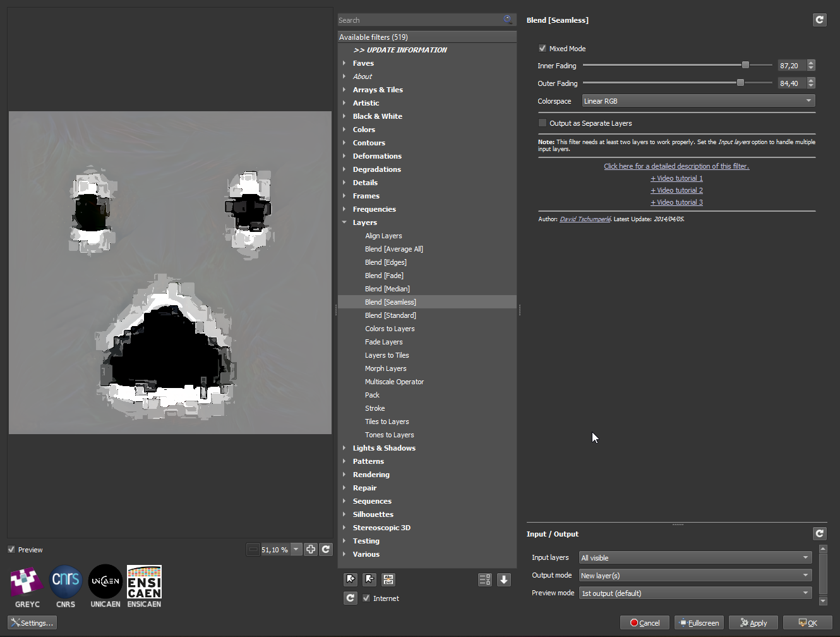This screenshot has height=637, width=840.
Task: Open the UPDATE INFORMATION entry
Action: coord(400,50)
